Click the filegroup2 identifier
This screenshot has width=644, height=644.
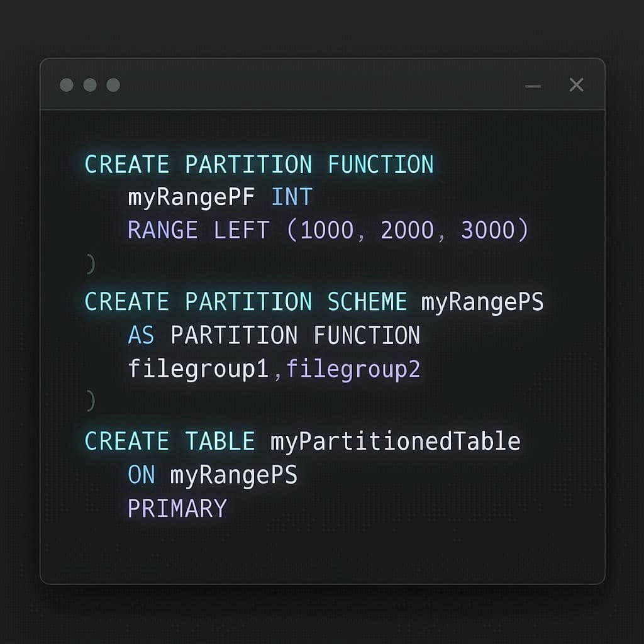pyautogui.click(x=353, y=369)
